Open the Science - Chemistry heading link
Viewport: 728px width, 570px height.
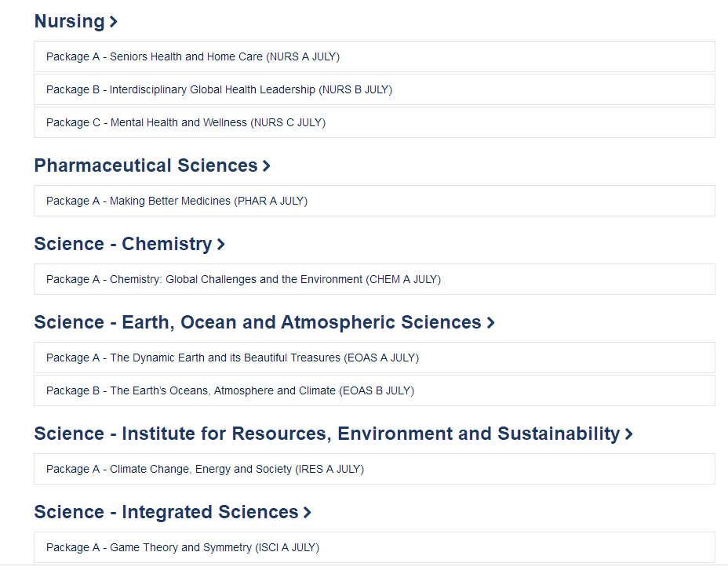(x=123, y=244)
